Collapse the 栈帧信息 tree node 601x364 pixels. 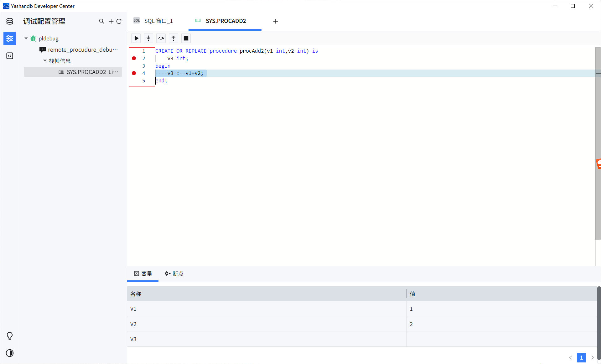click(x=45, y=60)
